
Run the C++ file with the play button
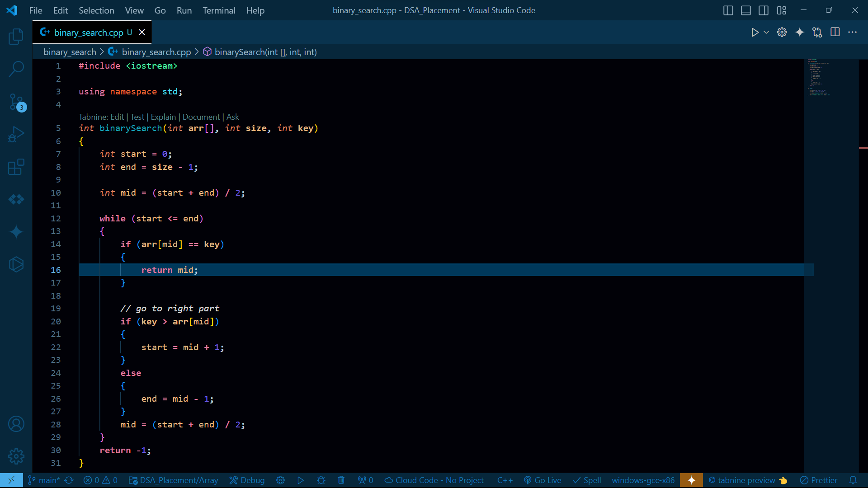click(755, 32)
